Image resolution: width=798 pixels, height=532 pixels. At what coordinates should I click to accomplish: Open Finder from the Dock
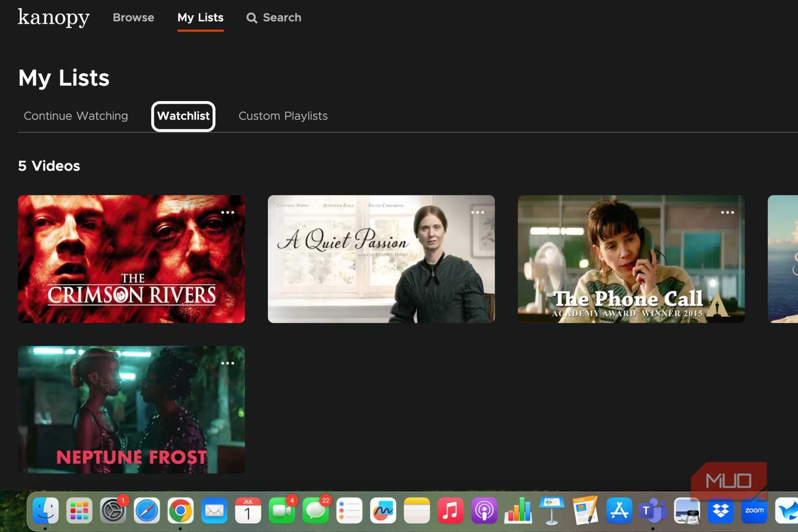pos(45,511)
